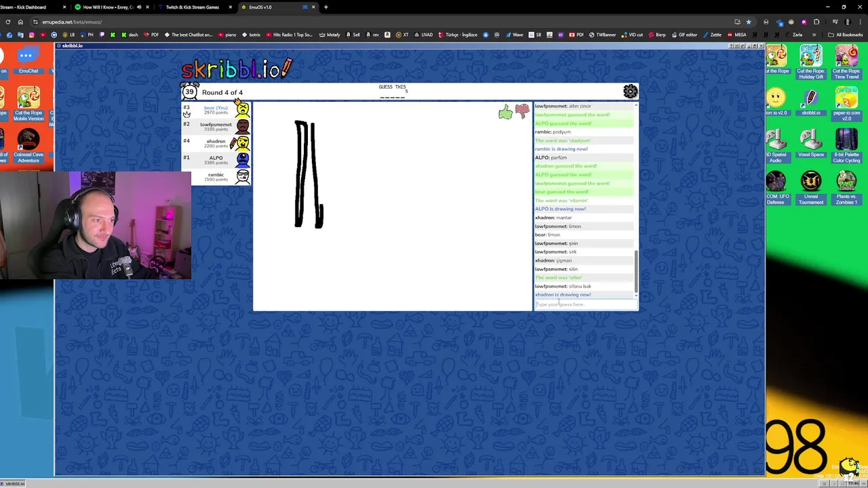This screenshot has height=488, width=868.
Task: Open the Wave bookmark
Action: tap(514, 35)
